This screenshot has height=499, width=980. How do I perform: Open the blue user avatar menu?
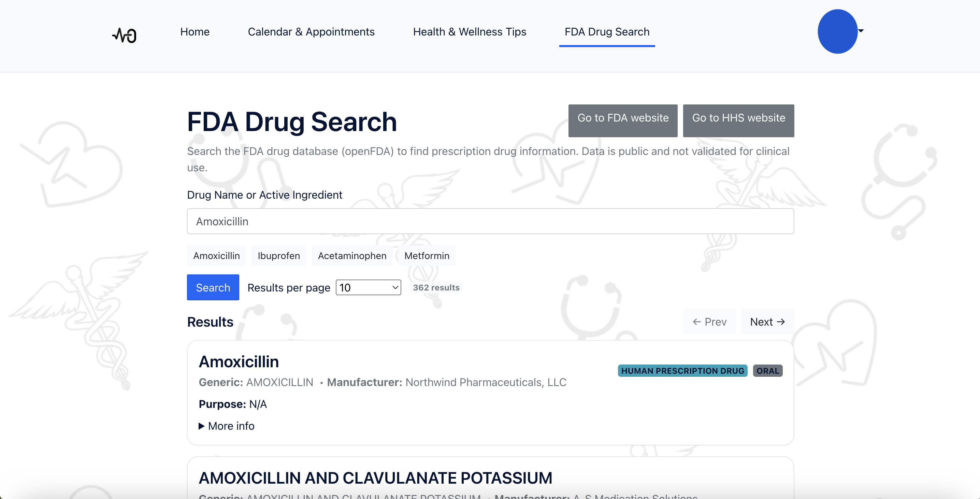837,32
